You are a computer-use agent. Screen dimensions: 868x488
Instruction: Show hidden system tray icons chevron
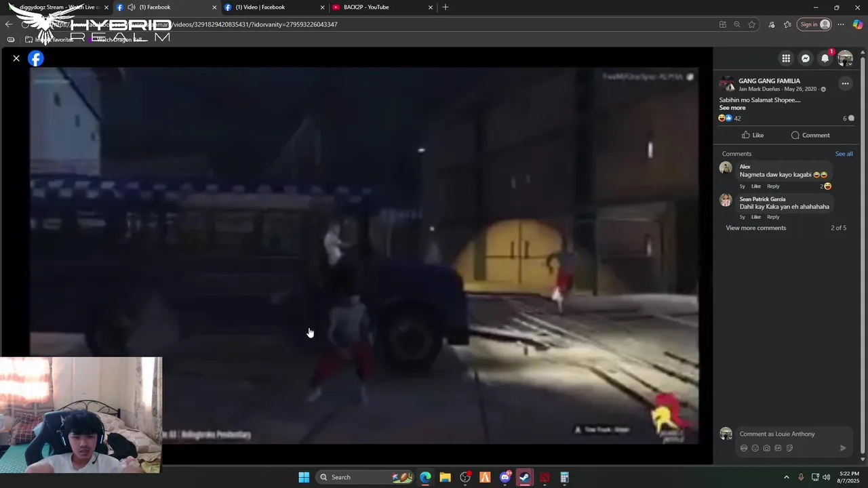pos(787,477)
